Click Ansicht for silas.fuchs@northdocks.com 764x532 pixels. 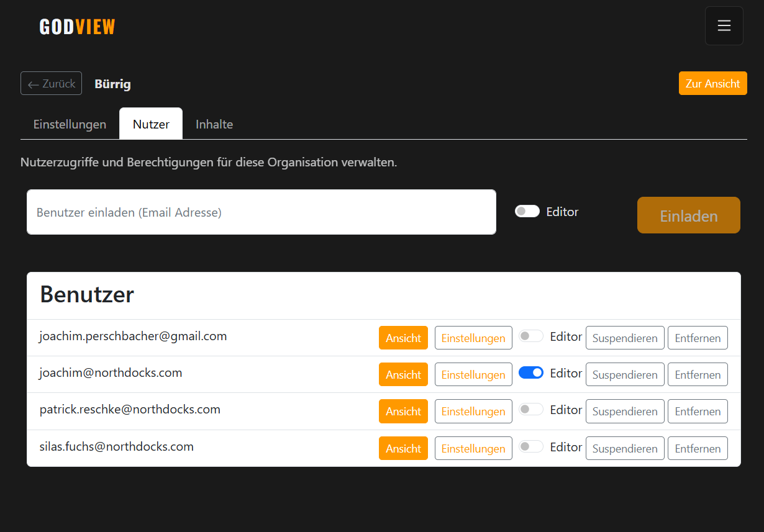pos(403,448)
